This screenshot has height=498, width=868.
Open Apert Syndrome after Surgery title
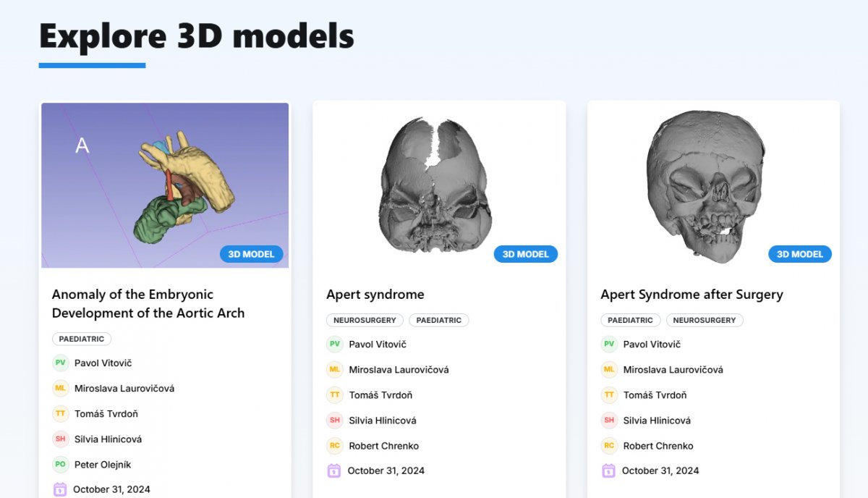coord(692,295)
